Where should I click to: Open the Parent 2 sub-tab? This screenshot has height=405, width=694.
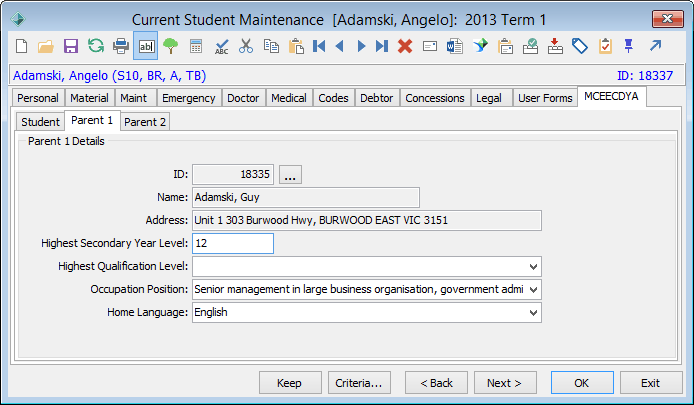click(145, 122)
